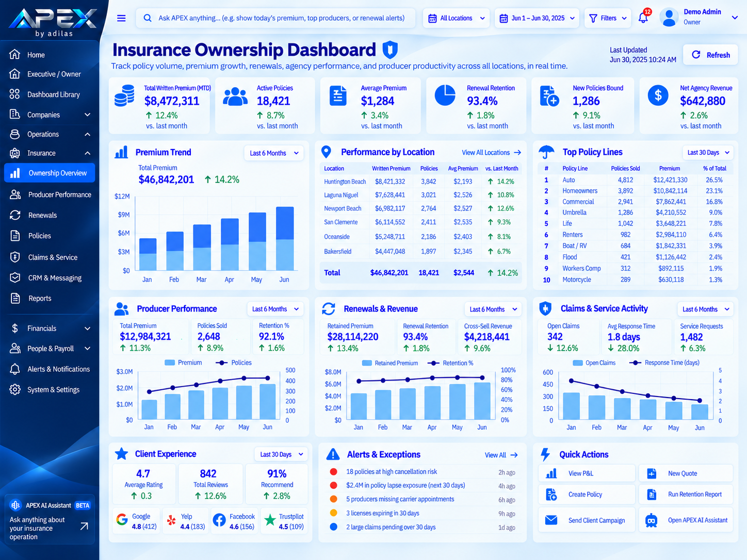Image resolution: width=747 pixels, height=560 pixels.
Task: Click the Home sidebar icon
Action: pos(15,55)
